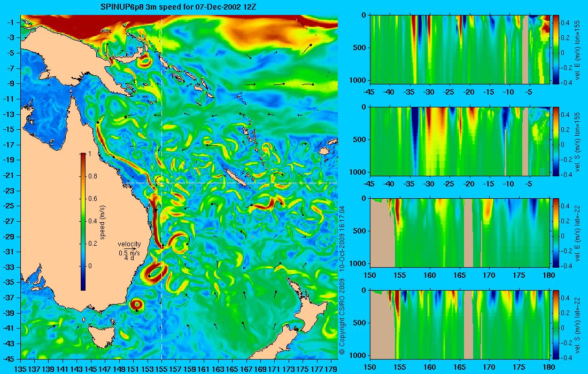Click the 'vel. S (m/s) lon=155' label
This screenshot has width=588, height=374.
577,142
